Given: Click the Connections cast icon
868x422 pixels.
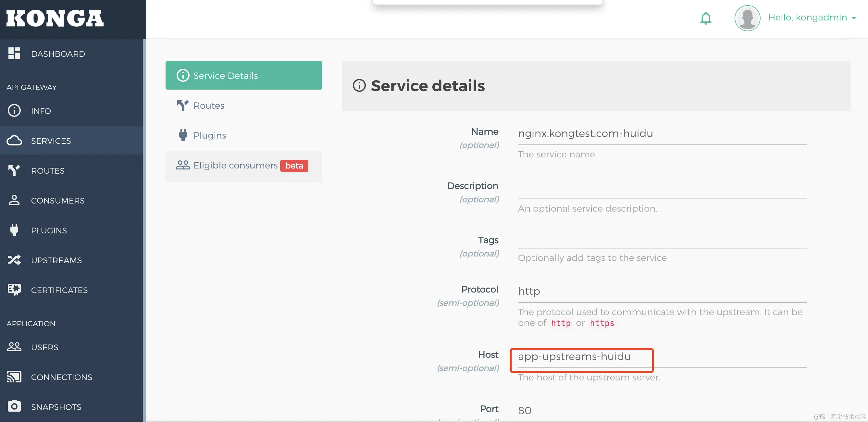Looking at the screenshot, I should click(x=14, y=377).
